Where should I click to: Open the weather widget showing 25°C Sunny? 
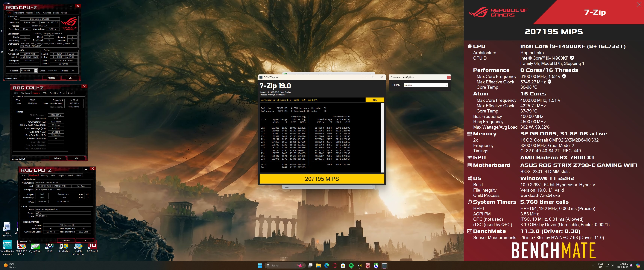pyautogui.click(x=10, y=265)
